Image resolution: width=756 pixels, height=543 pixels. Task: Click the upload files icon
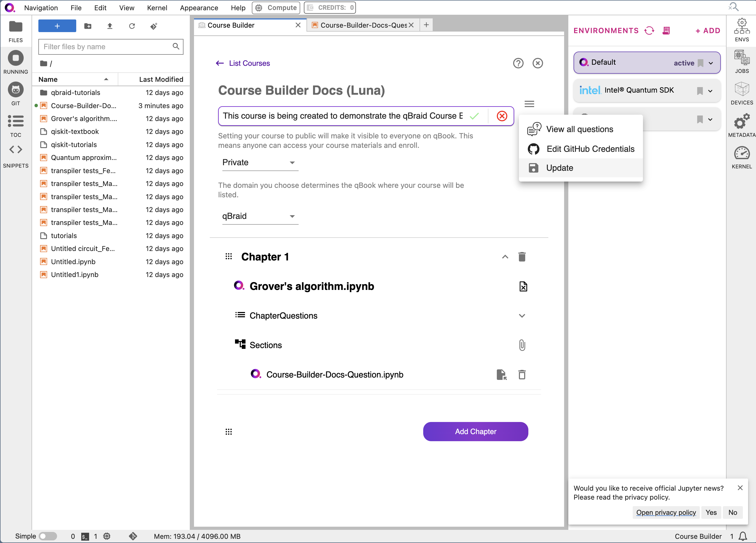click(x=110, y=26)
